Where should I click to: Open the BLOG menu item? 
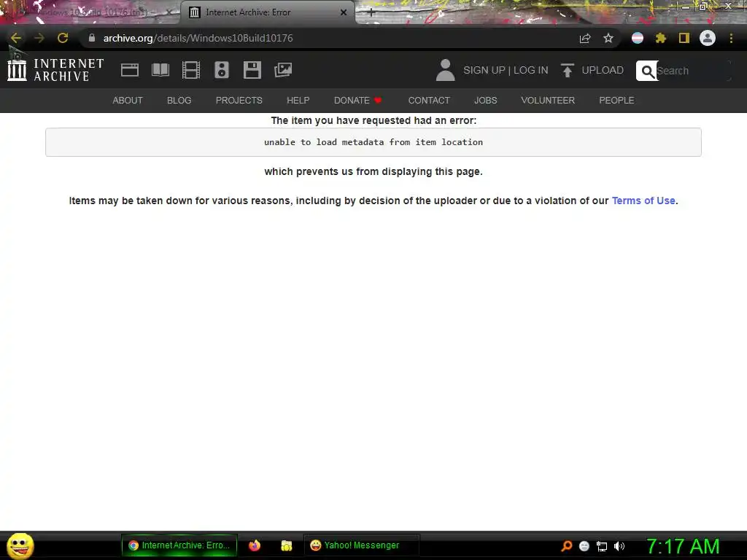click(179, 101)
